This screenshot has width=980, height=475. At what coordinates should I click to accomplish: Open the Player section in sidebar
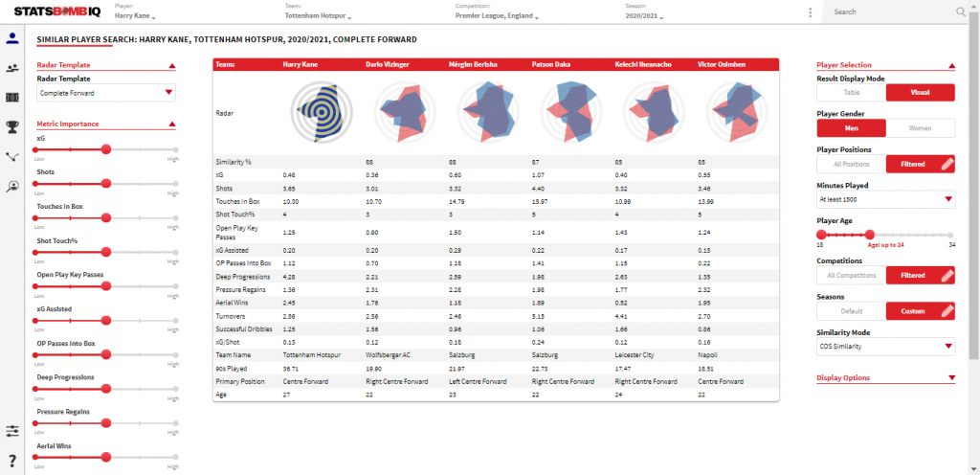click(11, 38)
